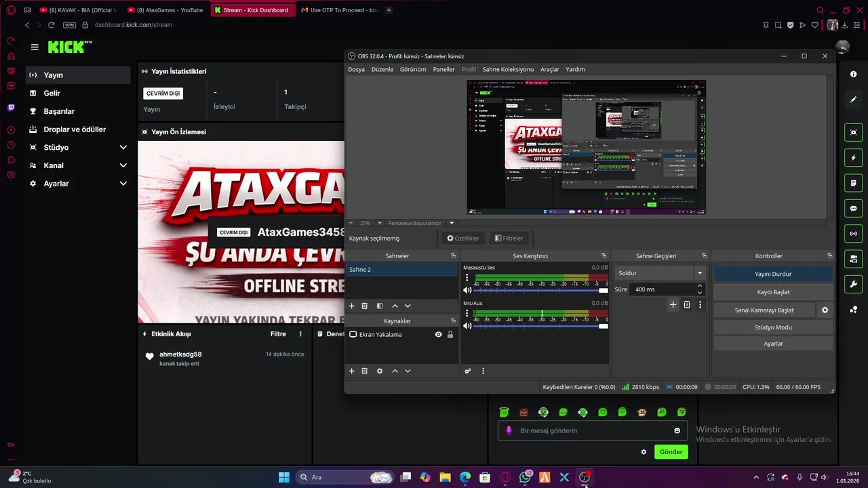Open Görünüm menu in OBS
The image size is (868, 488).
[x=413, y=69]
